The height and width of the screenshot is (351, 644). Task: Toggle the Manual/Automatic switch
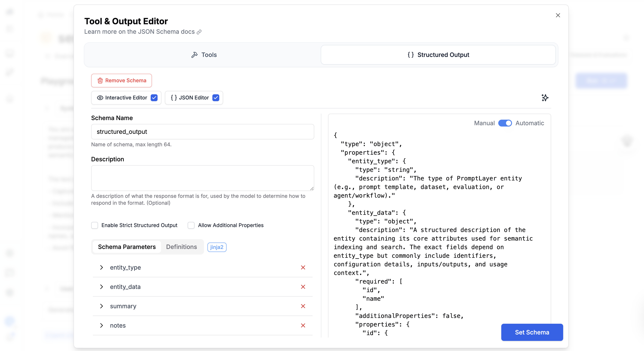[x=505, y=123]
